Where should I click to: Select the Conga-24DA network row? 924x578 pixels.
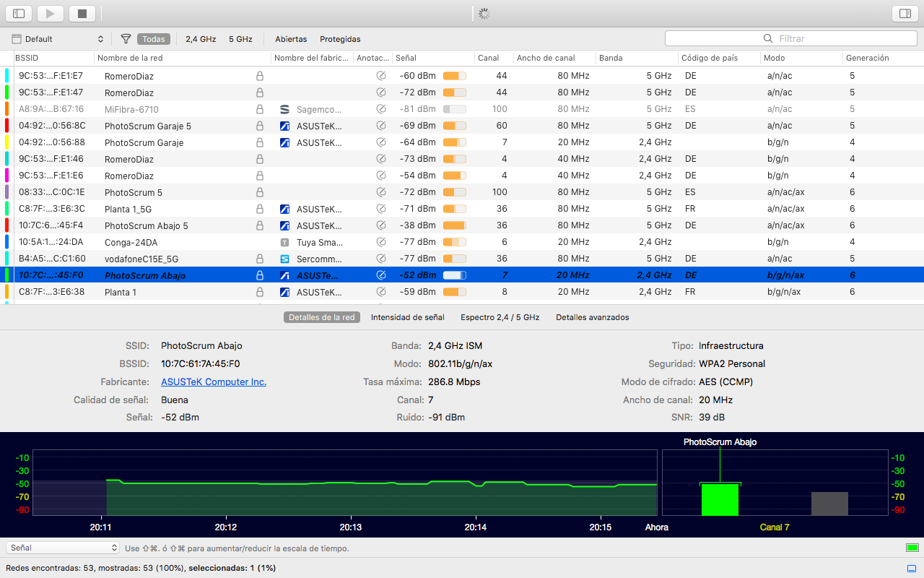(462, 242)
